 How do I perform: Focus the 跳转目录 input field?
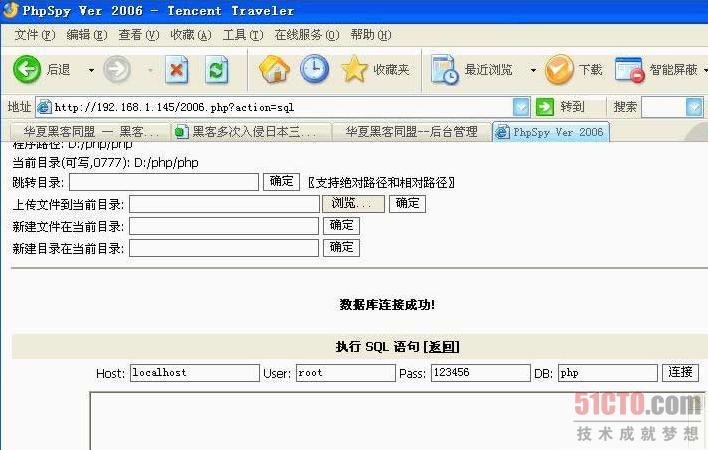click(164, 182)
